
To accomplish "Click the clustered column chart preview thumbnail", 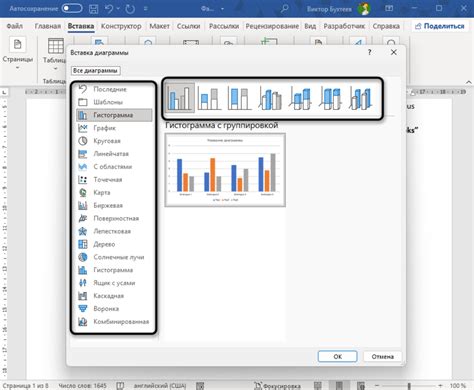I will (x=225, y=170).
